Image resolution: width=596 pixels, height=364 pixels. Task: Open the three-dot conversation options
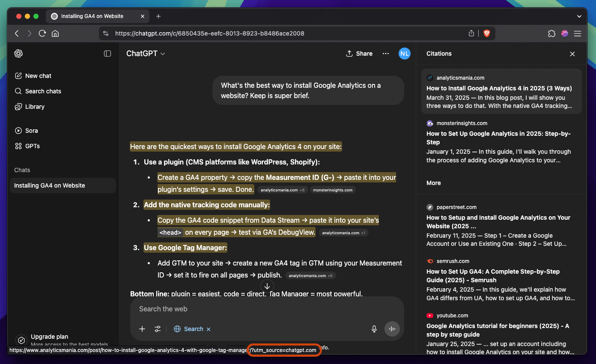[x=386, y=54]
